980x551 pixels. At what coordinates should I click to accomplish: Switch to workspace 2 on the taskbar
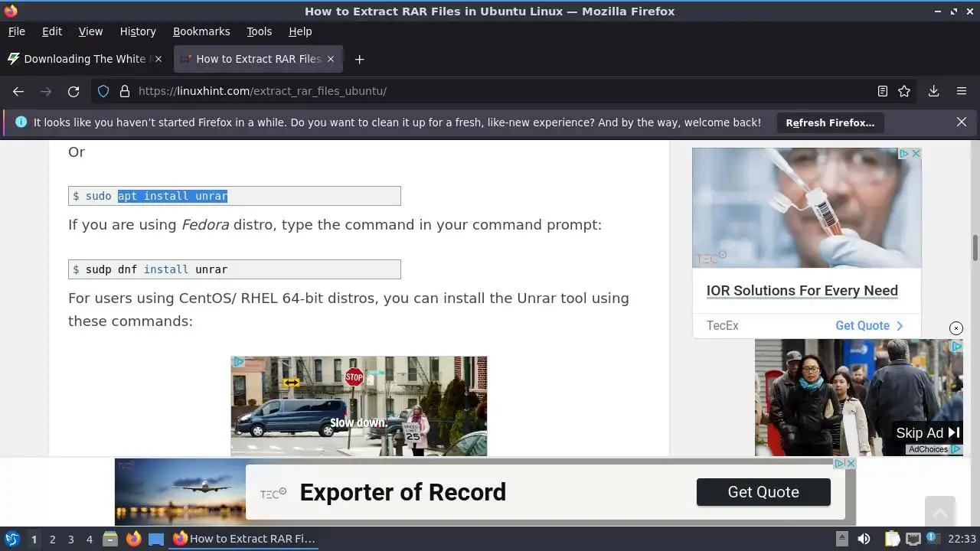[52, 539]
